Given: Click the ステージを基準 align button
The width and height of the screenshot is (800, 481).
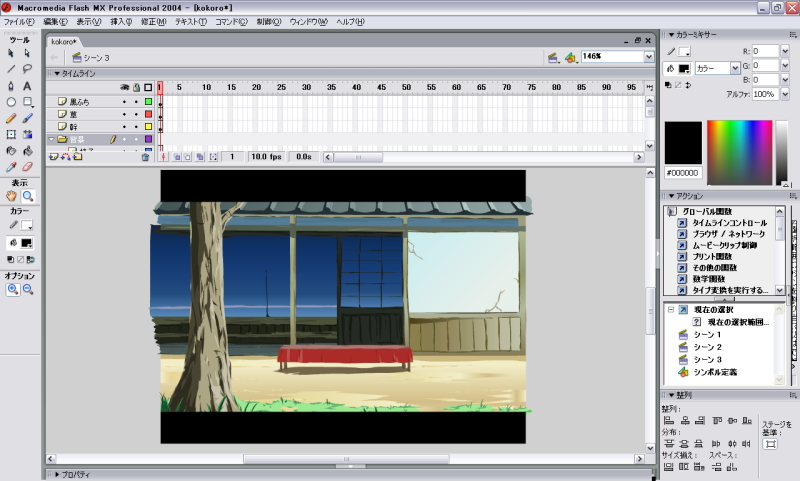Looking at the screenshot, I should tap(771, 444).
